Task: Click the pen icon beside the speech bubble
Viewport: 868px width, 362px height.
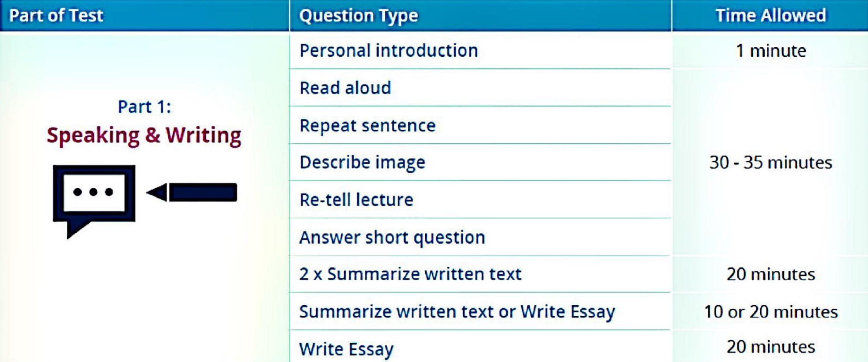Action: (192, 192)
